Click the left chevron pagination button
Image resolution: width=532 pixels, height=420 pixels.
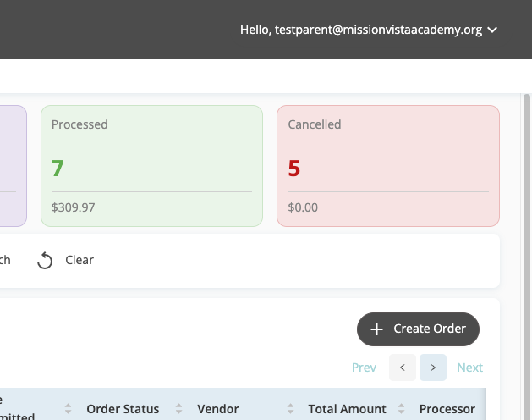(x=403, y=367)
